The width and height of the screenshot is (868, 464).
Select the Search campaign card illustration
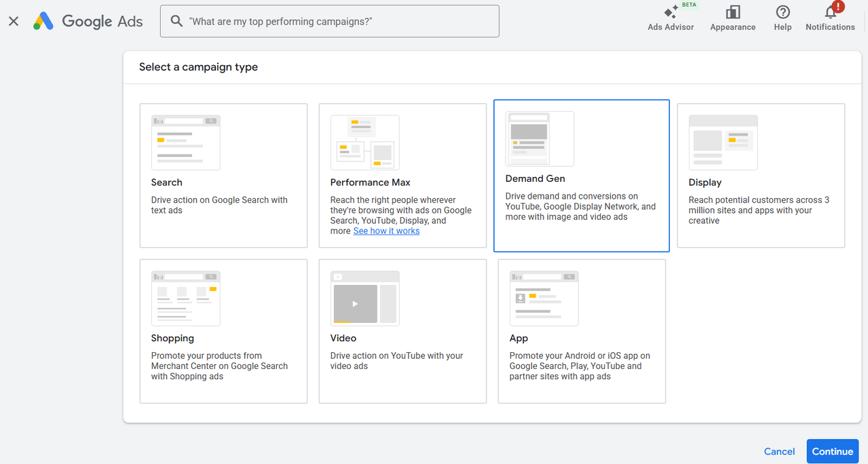tap(186, 142)
